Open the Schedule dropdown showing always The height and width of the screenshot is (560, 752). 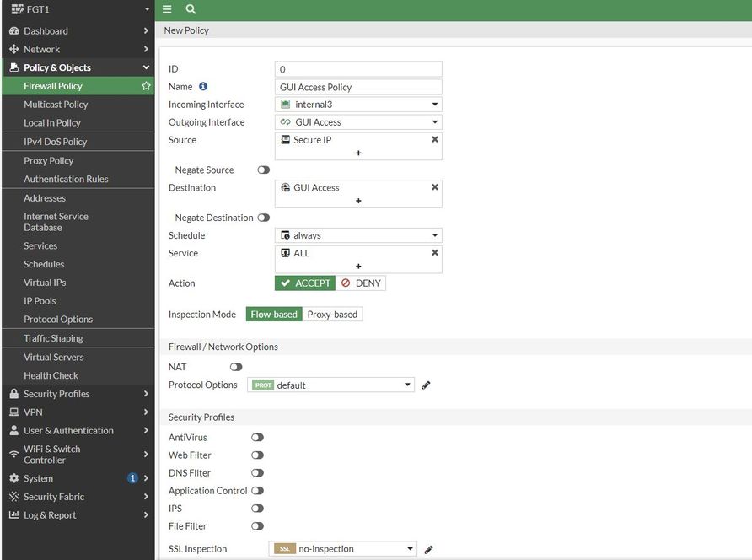click(x=358, y=235)
